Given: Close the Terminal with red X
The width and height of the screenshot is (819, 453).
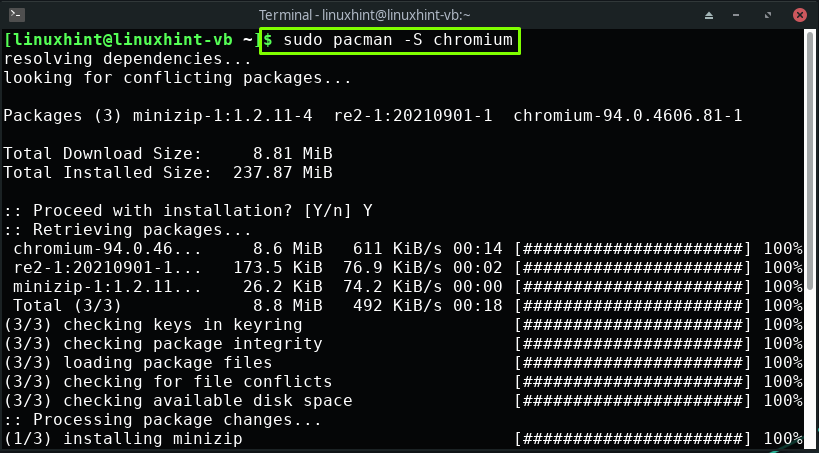Looking at the screenshot, I should pos(799,15).
